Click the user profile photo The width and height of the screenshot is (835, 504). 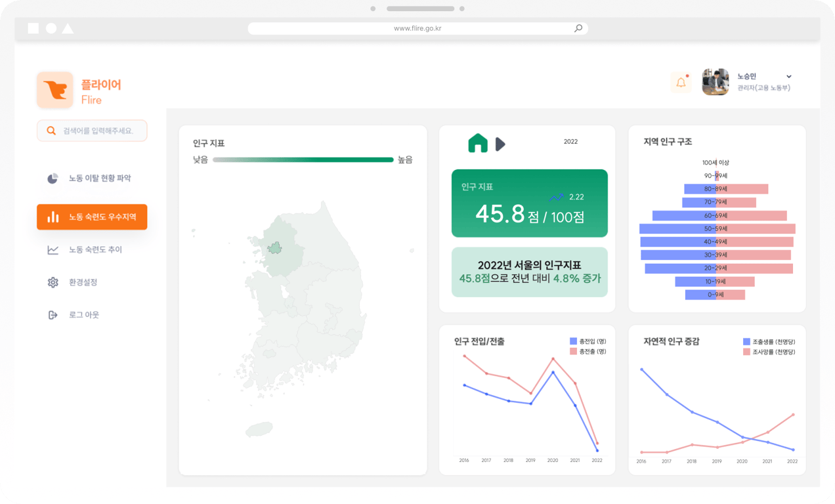click(715, 82)
